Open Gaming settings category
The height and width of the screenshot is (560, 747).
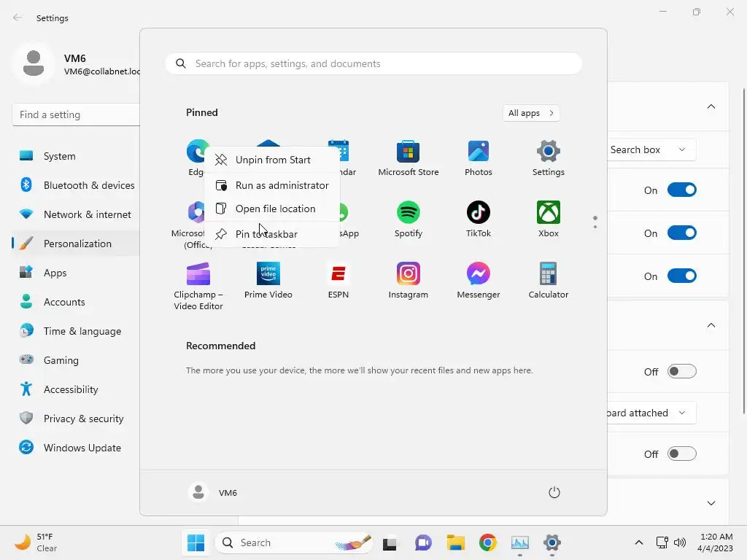[76, 360]
